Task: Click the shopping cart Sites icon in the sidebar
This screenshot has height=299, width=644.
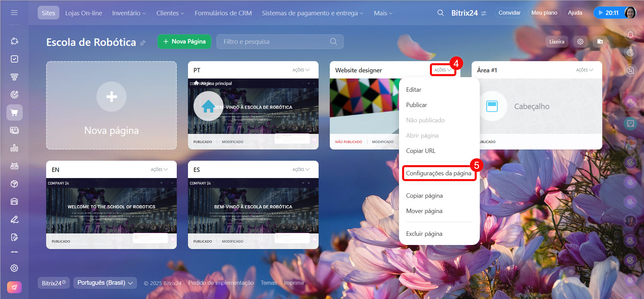Action: pyautogui.click(x=14, y=112)
